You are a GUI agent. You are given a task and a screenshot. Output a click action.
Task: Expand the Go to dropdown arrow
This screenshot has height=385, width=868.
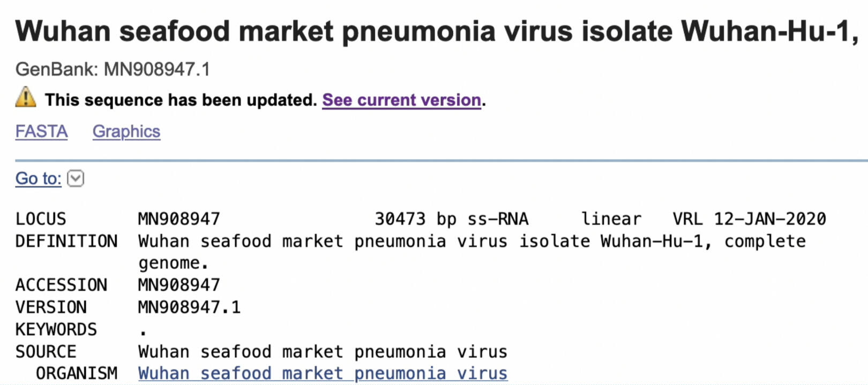click(x=76, y=178)
